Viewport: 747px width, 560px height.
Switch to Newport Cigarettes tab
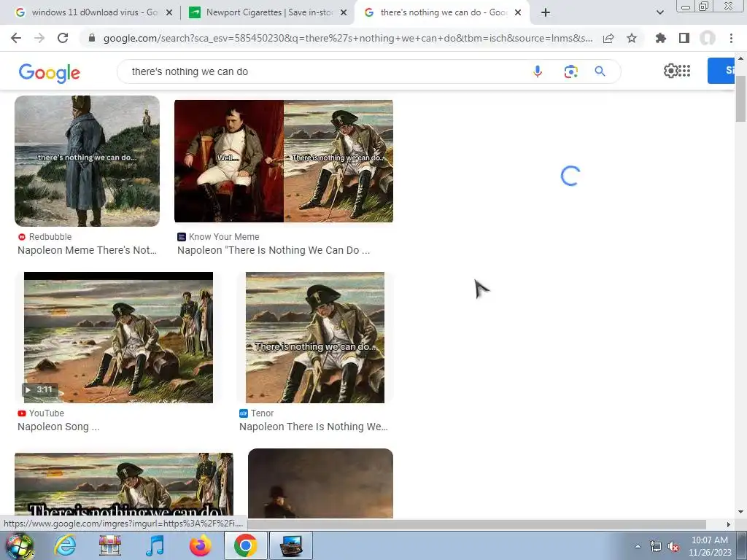(x=268, y=12)
